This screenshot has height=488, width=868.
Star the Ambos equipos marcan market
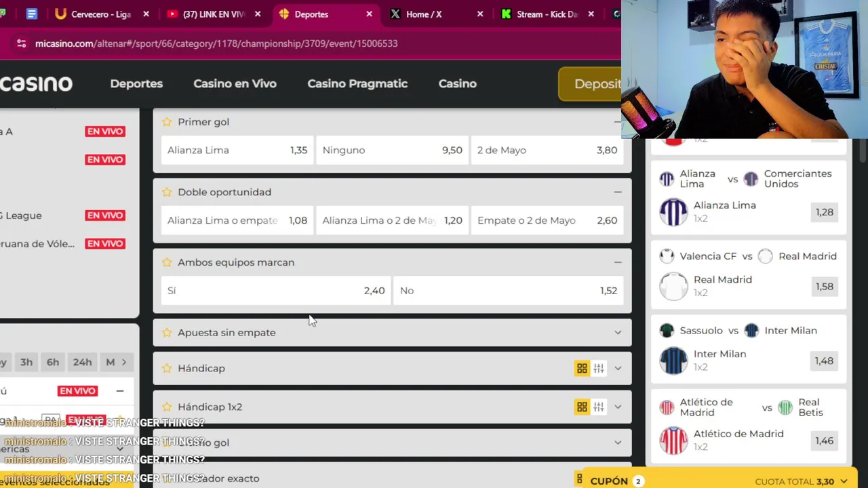pyautogui.click(x=167, y=262)
